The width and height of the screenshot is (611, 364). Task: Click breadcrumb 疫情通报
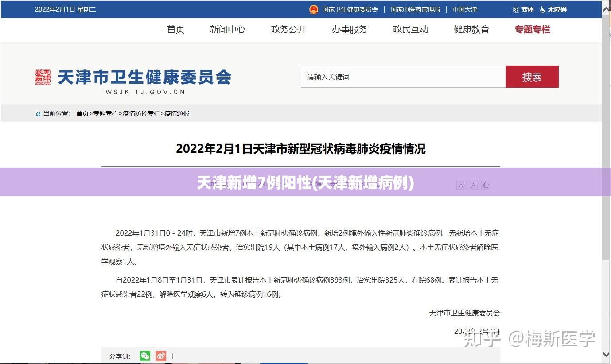(177, 113)
